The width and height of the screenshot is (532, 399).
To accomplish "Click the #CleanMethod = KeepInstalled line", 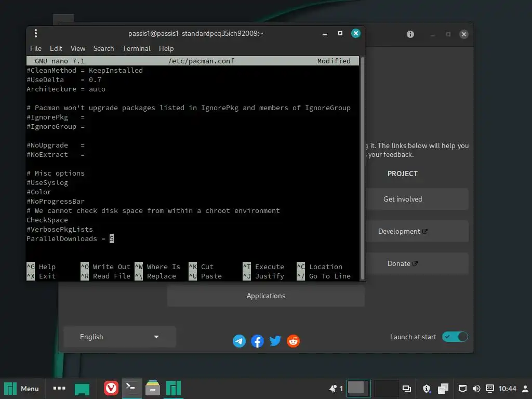I will tap(85, 71).
